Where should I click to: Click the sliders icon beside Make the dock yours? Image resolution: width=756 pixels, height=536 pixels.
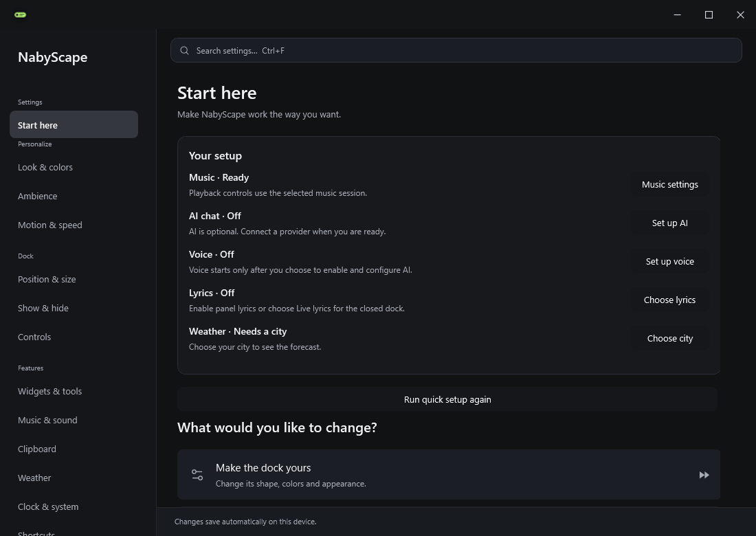pyautogui.click(x=197, y=475)
